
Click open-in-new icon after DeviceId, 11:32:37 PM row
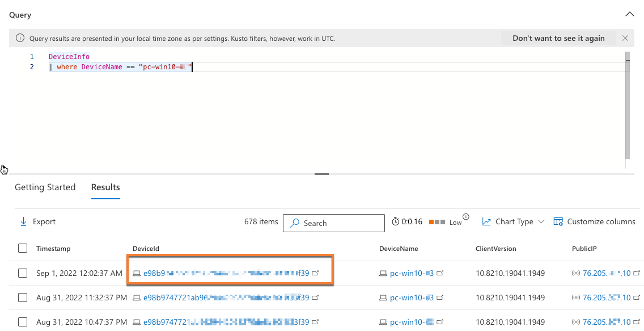315,297
